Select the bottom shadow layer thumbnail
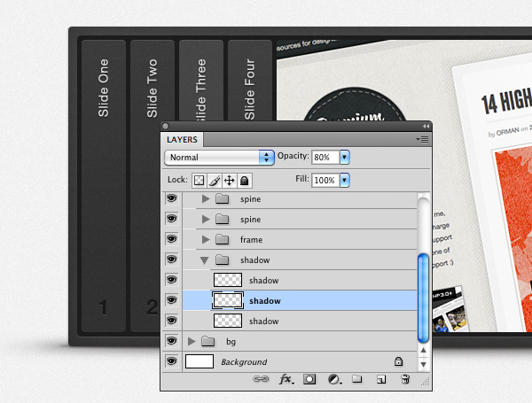The height and width of the screenshot is (403, 532). 228,321
